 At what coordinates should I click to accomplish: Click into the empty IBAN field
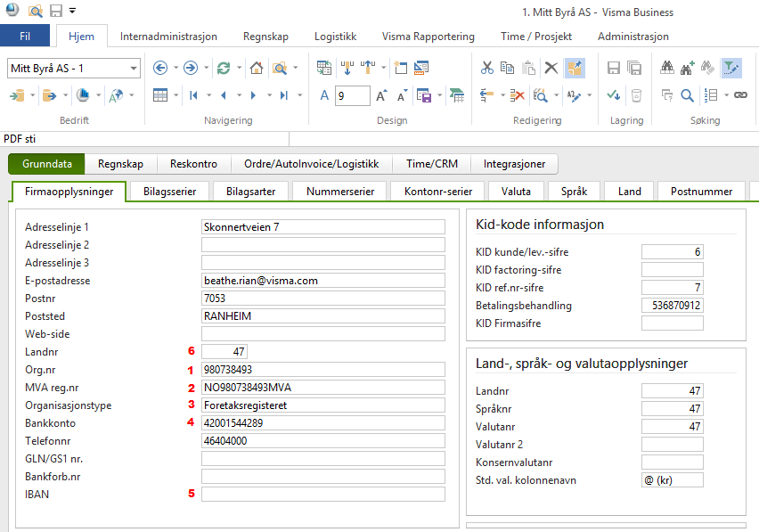pyautogui.click(x=322, y=494)
